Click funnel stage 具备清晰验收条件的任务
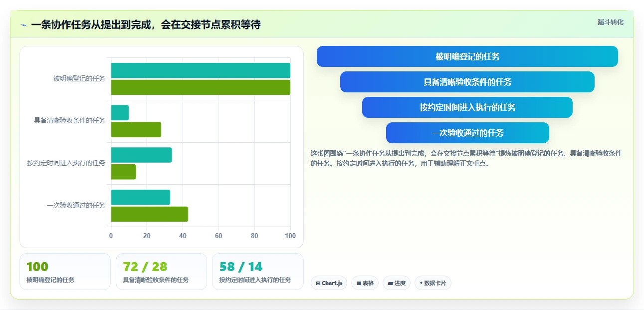The width and height of the screenshot is (644, 310). pyautogui.click(x=467, y=82)
